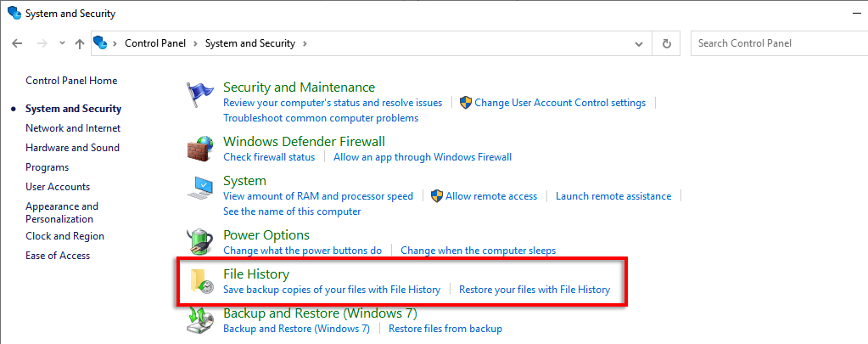The image size is (868, 344).
Task: Click the Windows Defender Firewall brick icon
Action: click(x=200, y=149)
